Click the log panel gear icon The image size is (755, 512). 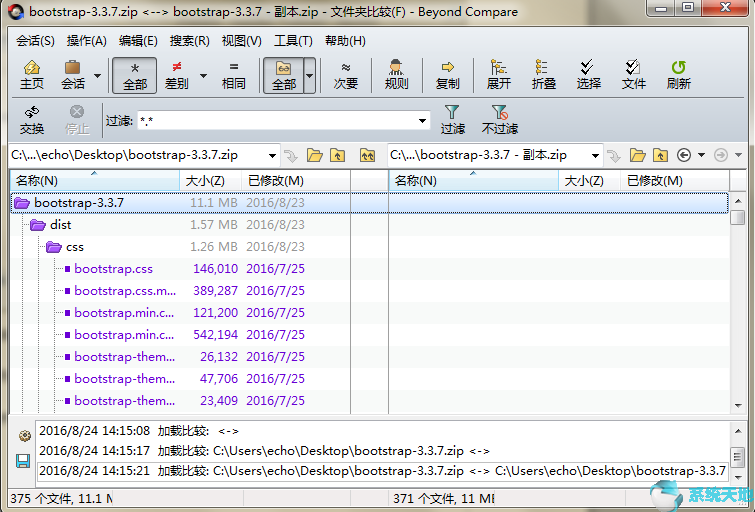click(25, 436)
